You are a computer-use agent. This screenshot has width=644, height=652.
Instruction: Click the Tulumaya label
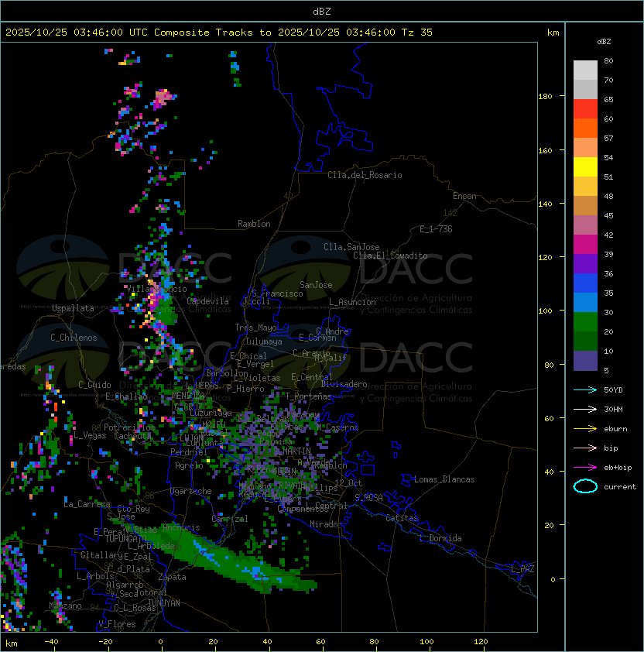pyautogui.click(x=264, y=341)
